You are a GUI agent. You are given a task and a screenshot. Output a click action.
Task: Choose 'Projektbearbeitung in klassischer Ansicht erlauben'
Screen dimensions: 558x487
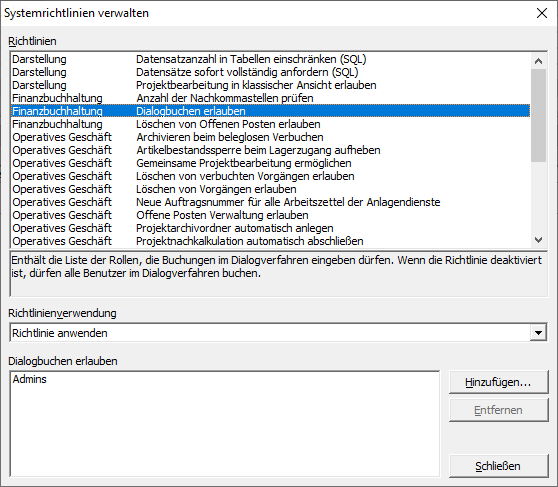tap(270, 85)
